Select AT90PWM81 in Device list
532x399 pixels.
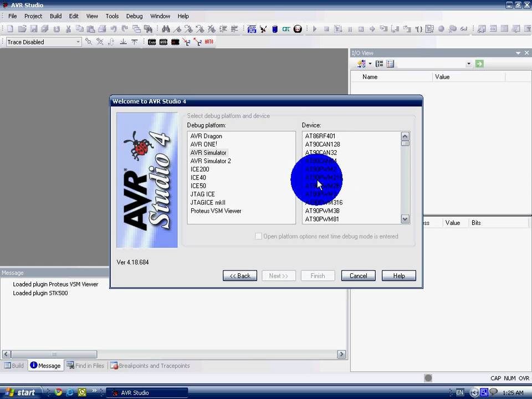(322, 219)
